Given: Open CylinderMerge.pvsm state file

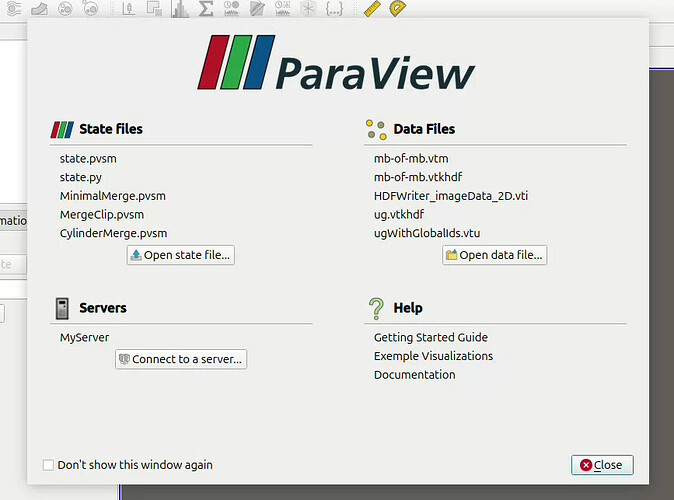Looking at the screenshot, I should pyautogui.click(x=113, y=233).
